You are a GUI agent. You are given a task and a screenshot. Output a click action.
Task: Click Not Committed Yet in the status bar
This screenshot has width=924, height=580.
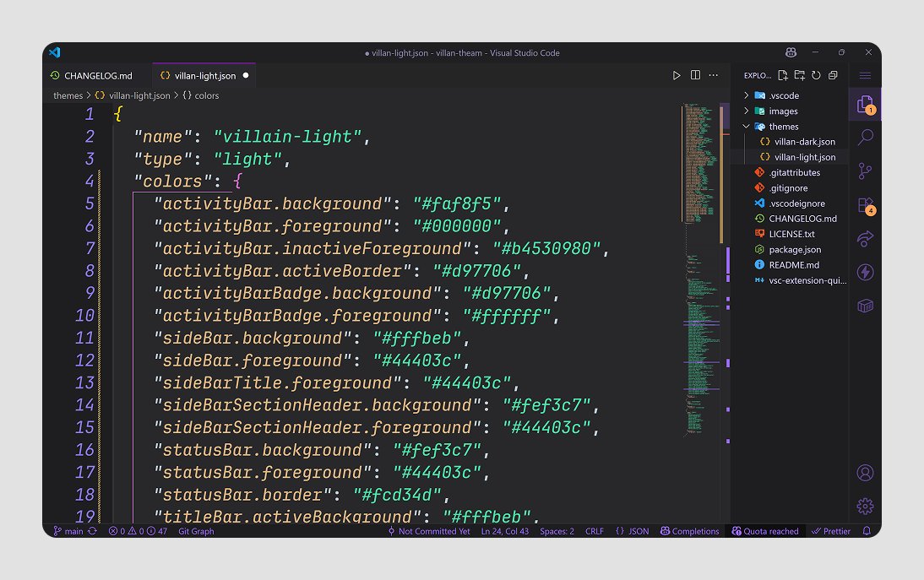pos(428,531)
